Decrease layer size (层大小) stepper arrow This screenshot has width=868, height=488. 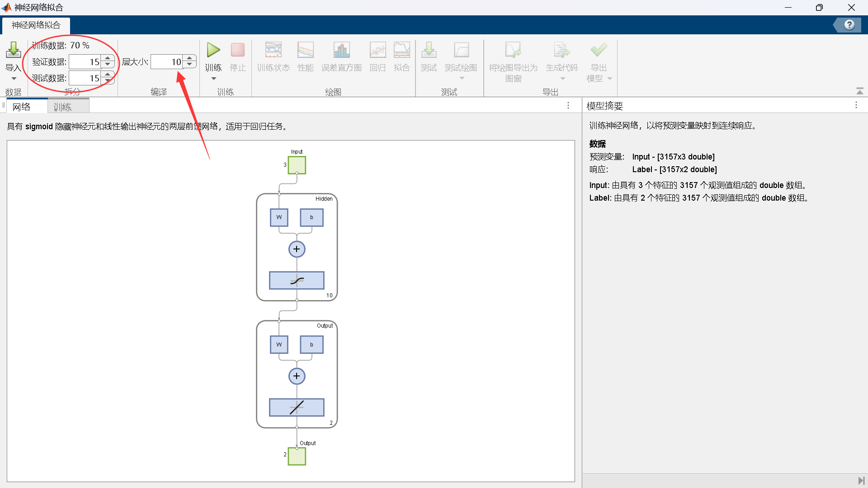tap(190, 65)
